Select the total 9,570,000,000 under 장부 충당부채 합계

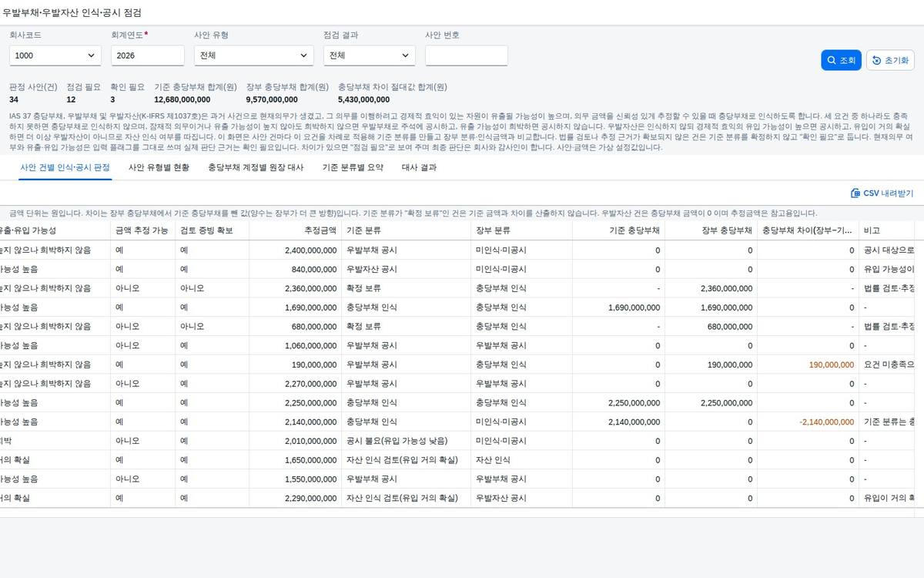pyautogui.click(x=272, y=99)
